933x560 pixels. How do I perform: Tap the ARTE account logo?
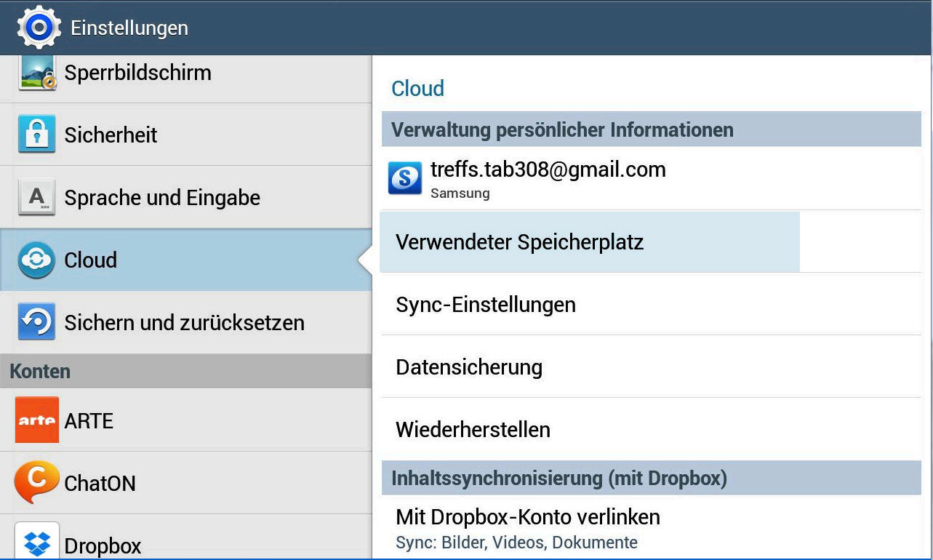[37, 420]
